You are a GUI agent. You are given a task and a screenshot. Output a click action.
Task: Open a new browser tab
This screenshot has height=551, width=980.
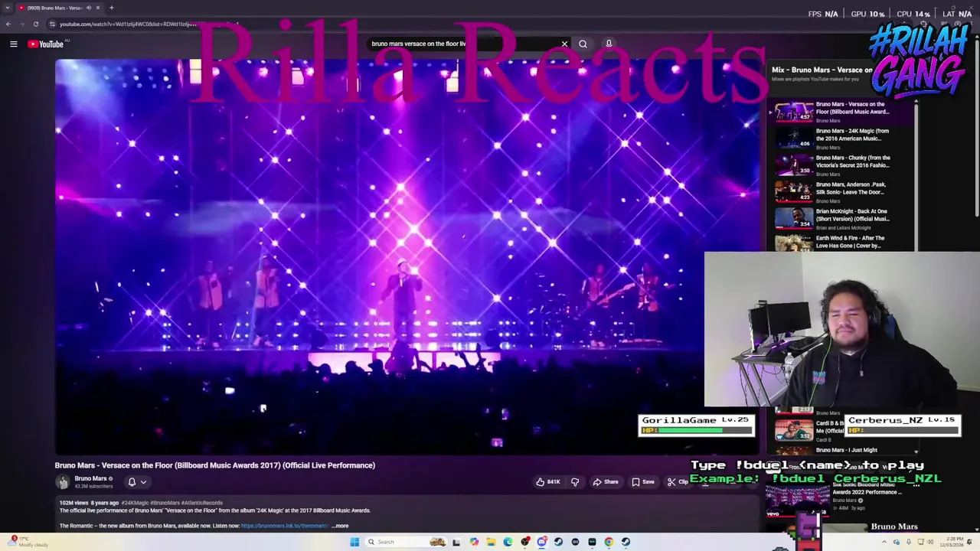tap(112, 8)
